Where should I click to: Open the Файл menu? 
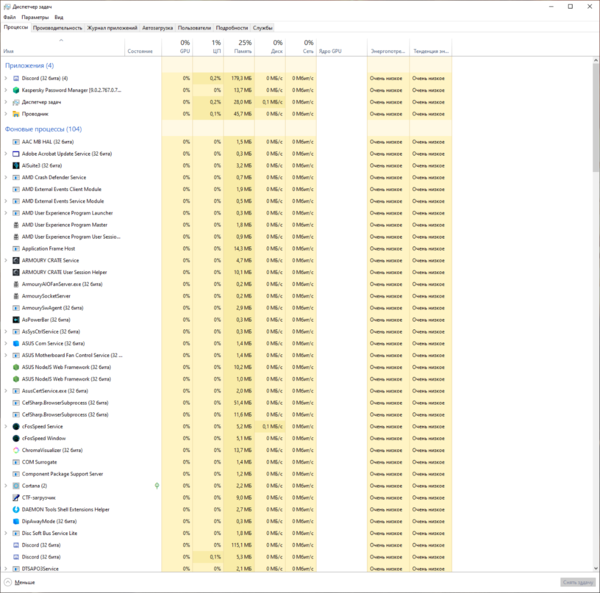[10, 17]
